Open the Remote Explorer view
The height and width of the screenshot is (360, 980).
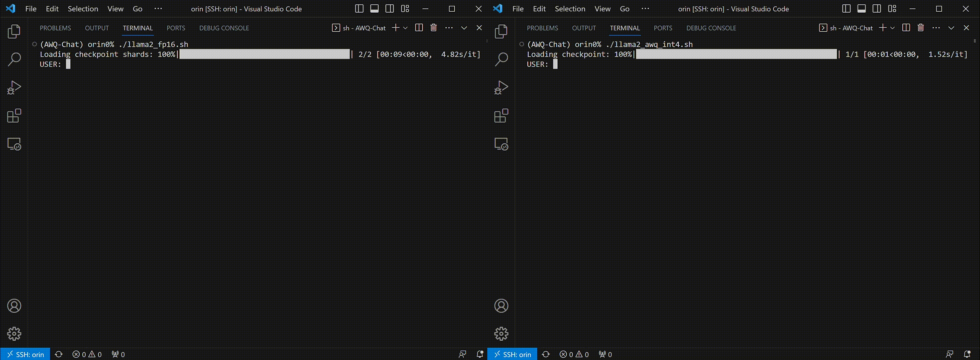pyautogui.click(x=13, y=144)
